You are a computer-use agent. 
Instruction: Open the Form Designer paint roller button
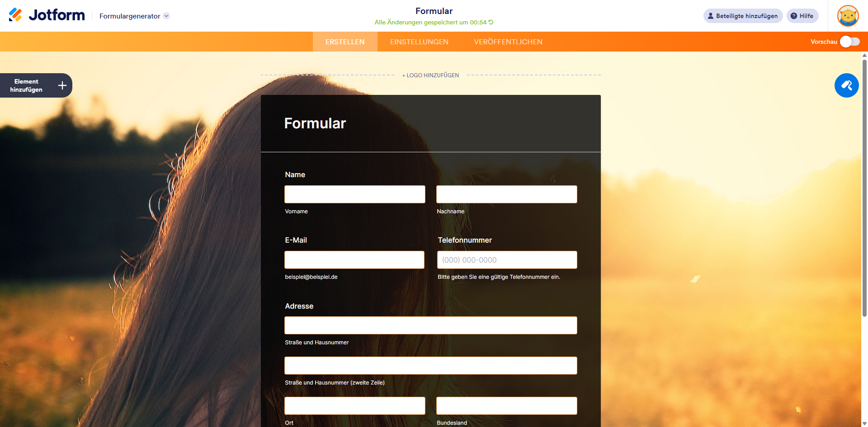tap(847, 85)
